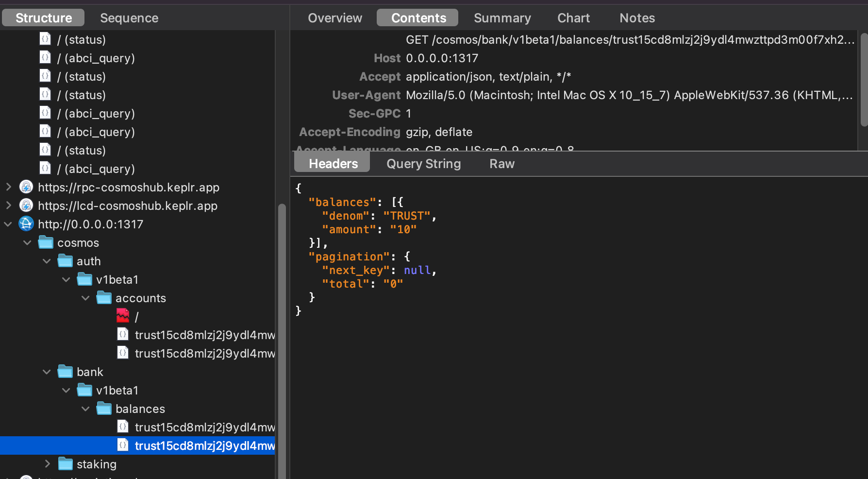Click the "next_key": null JSON line
Image resolution: width=868 pixels, height=479 pixels.
pyautogui.click(x=379, y=270)
